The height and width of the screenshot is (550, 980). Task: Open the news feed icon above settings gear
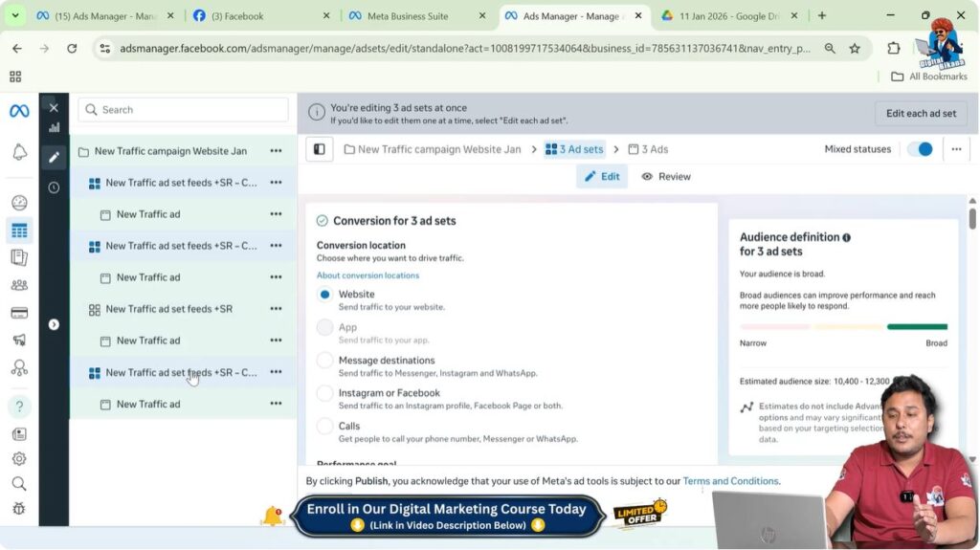[x=19, y=433]
